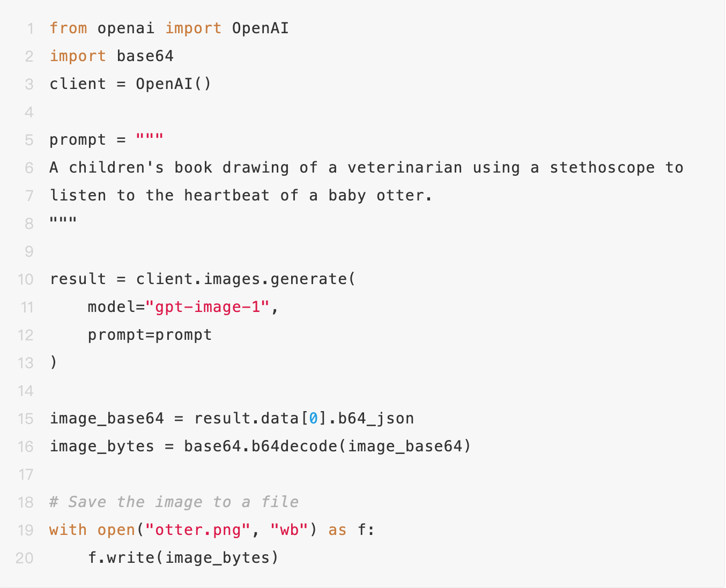Click 'f.write(image_bytes)' on the last line
The width and height of the screenshot is (726, 588).
pos(183,558)
